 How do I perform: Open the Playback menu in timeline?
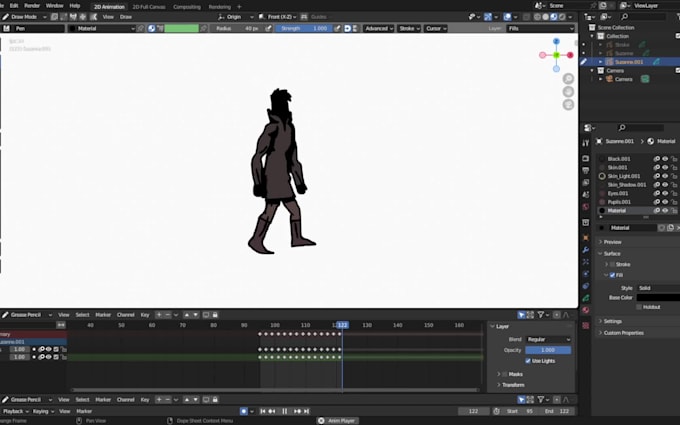16,411
